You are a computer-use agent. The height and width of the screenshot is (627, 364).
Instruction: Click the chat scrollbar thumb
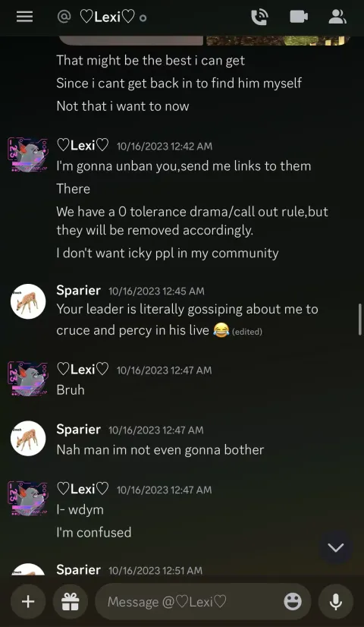click(x=360, y=319)
